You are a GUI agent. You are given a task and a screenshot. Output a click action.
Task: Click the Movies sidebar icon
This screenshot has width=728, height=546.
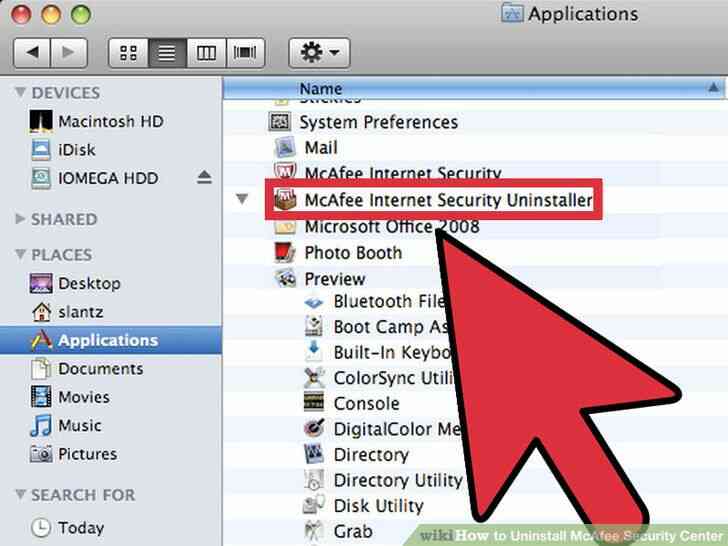click(41, 397)
